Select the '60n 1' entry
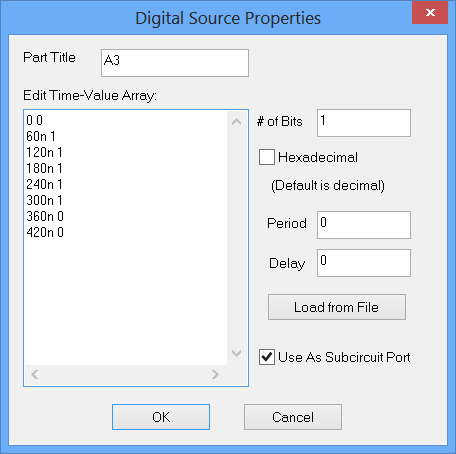 click(x=41, y=136)
